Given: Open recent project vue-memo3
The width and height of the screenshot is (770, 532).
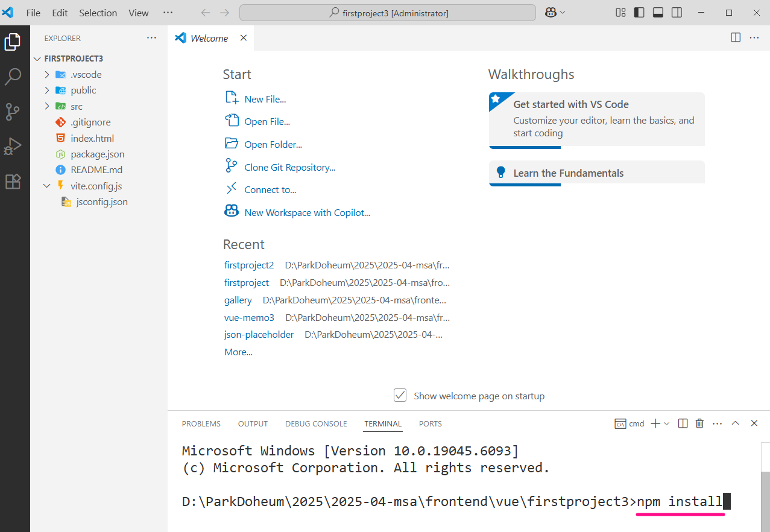Looking at the screenshot, I should (249, 317).
